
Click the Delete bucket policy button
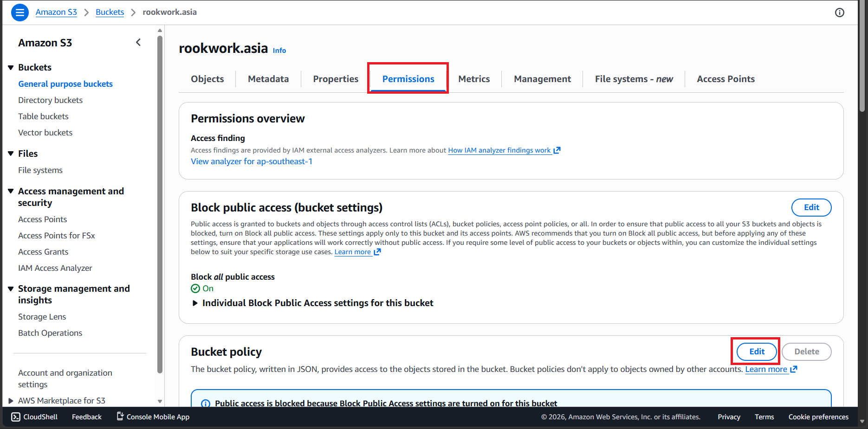(807, 352)
